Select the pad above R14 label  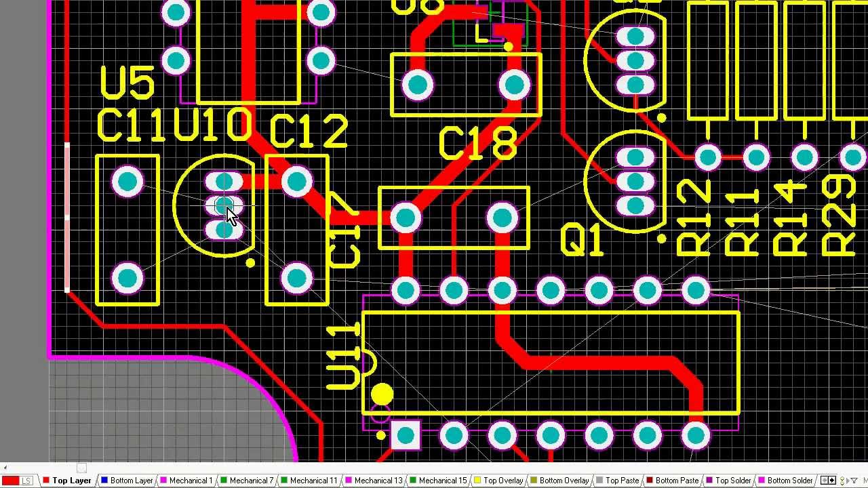click(x=804, y=159)
